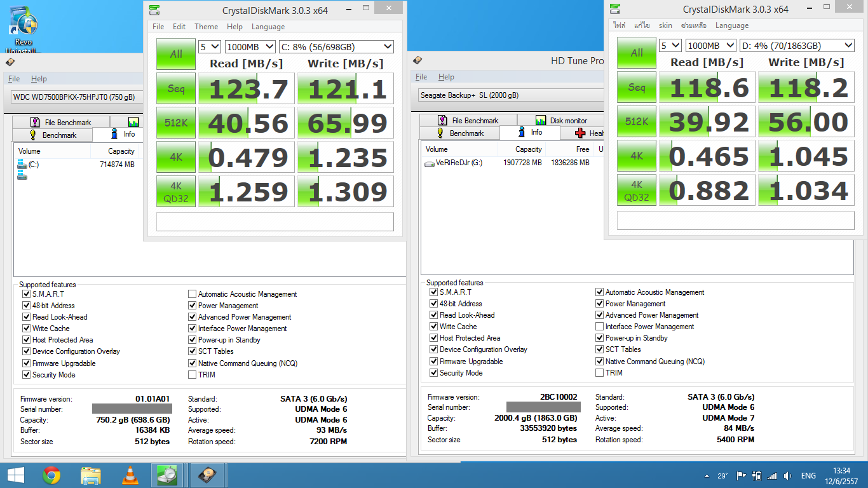
Task: Run the 4K QD32 test for drive D:
Action: pos(637,190)
